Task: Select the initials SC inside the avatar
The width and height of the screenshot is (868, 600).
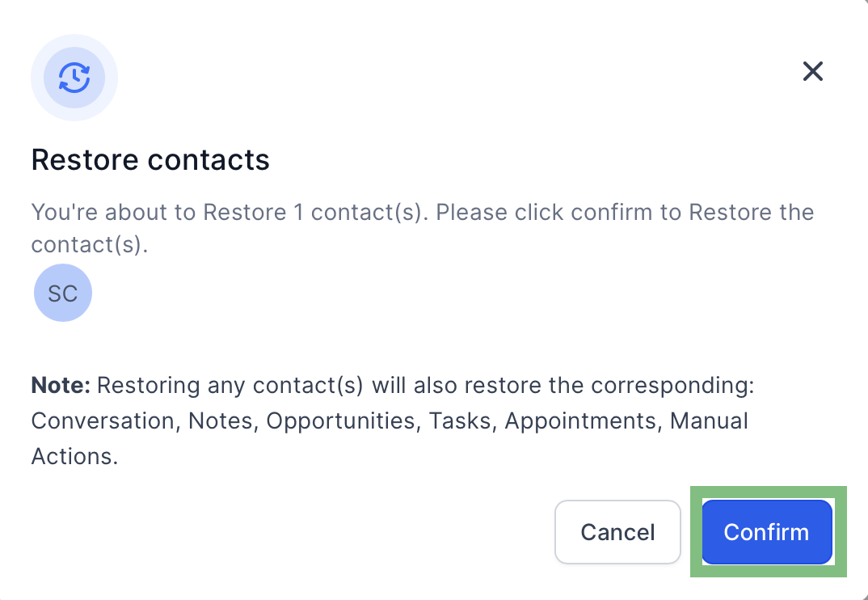Action: point(62,294)
